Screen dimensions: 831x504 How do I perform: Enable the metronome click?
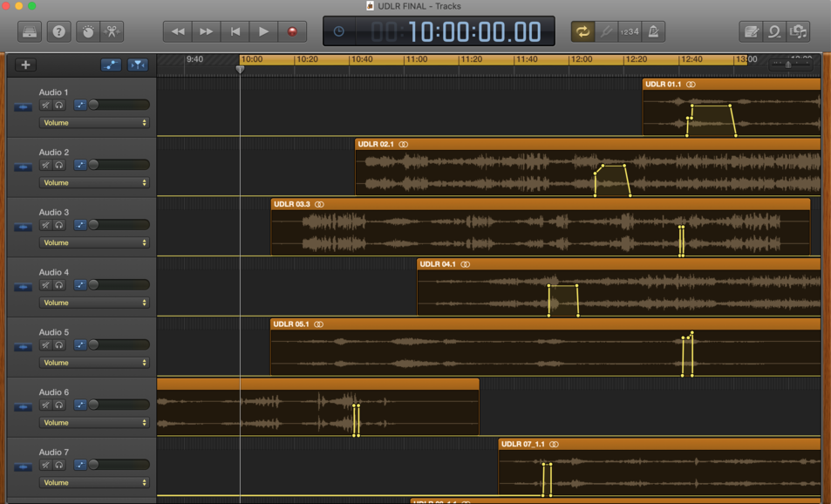[653, 31]
